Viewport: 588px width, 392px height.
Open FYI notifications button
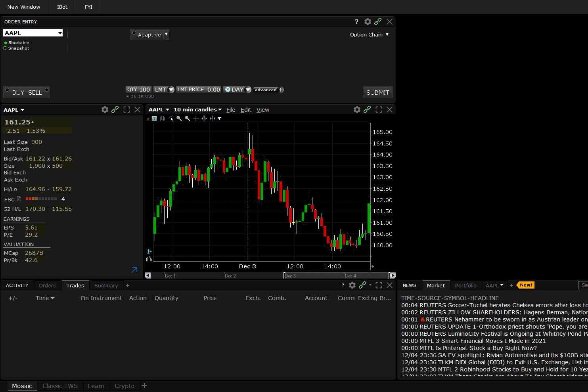tap(88, 7)
